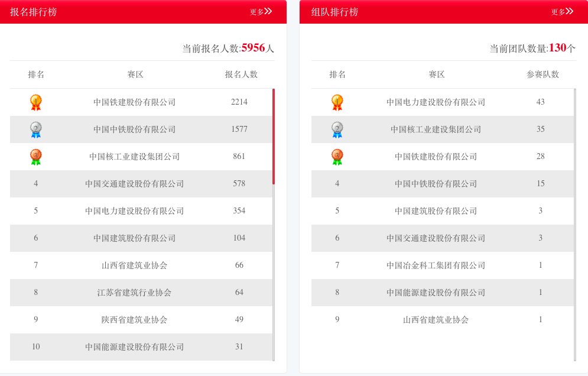Click 山西省建筑业协会 in registration ranking
The image size is (588, 376).
coord(135,265)
